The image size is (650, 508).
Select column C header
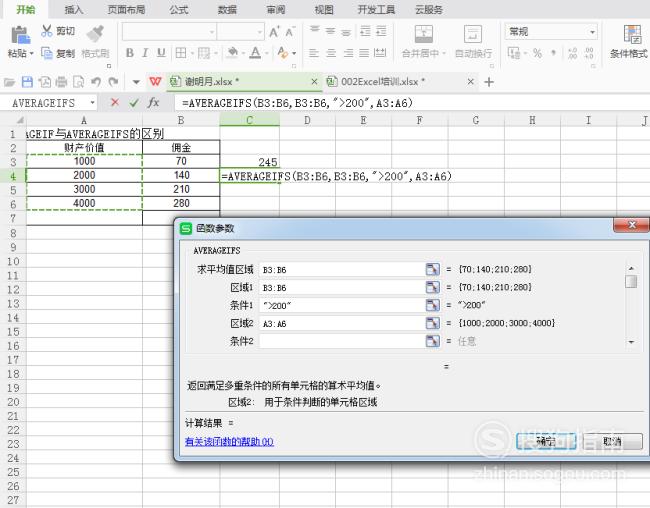tap(250, 120)
